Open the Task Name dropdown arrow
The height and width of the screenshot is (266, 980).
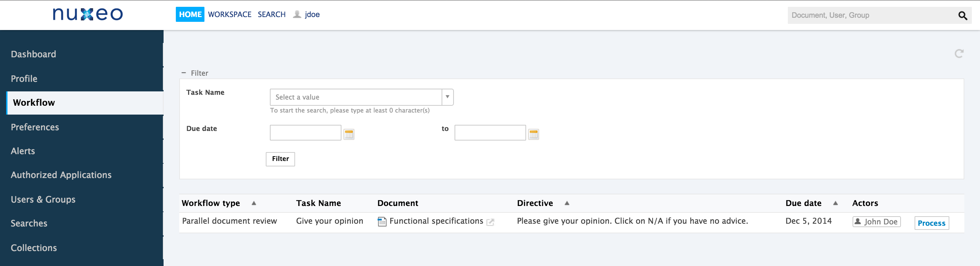point(447,97)
